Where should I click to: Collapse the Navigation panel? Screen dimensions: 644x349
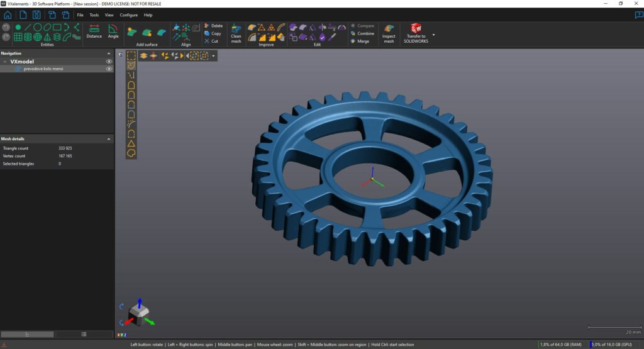tap(109, 53)
